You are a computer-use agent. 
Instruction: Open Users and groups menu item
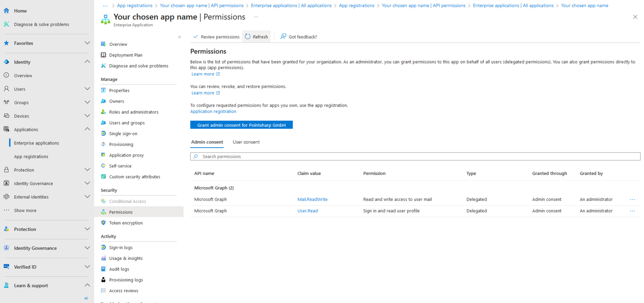pos(127,123)
